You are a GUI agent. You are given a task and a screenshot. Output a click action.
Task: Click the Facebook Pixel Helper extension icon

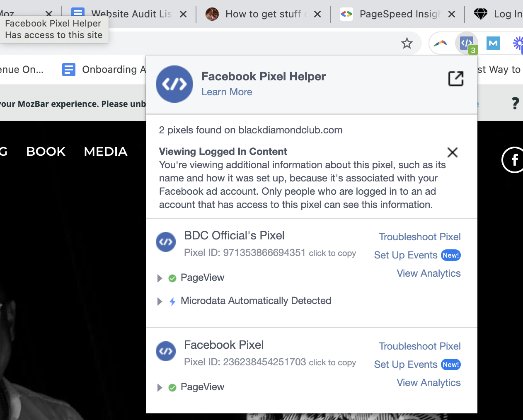tap(467, 43)
